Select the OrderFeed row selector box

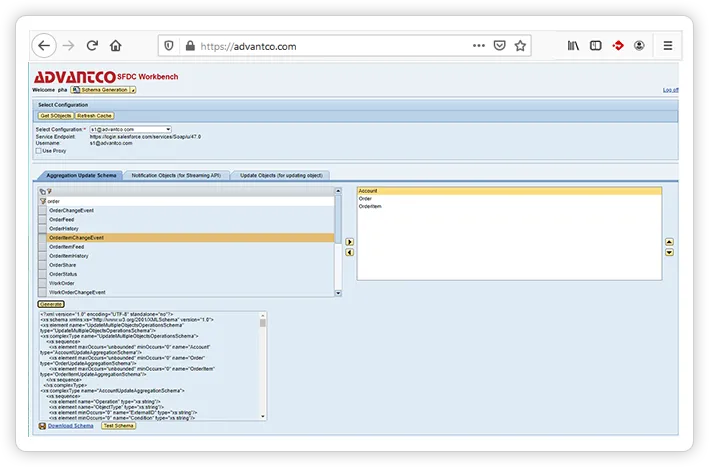[x=43, y=220]
